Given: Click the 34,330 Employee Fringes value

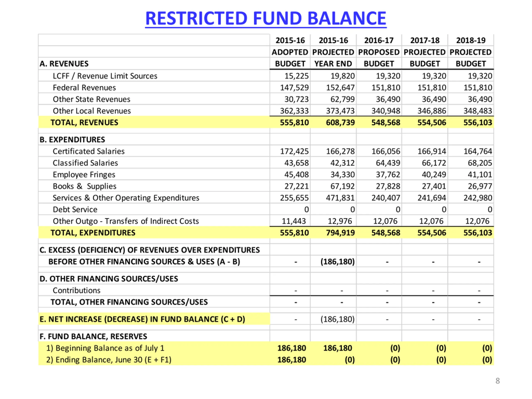Looking at the screenshot, I should [342, 175].
